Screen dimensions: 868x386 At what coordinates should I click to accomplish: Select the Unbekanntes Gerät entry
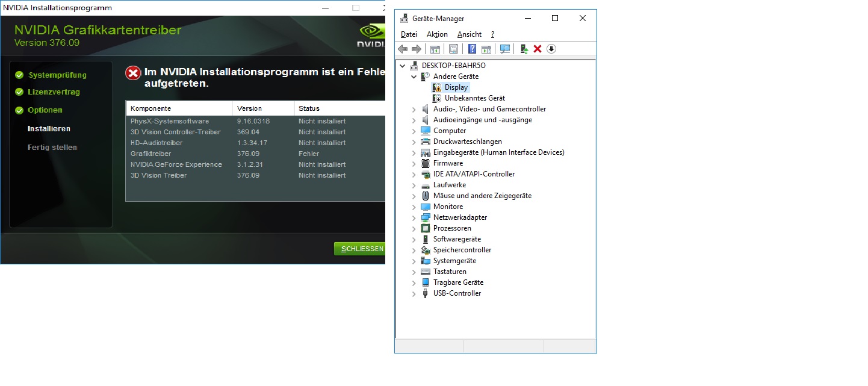point(475,98)
